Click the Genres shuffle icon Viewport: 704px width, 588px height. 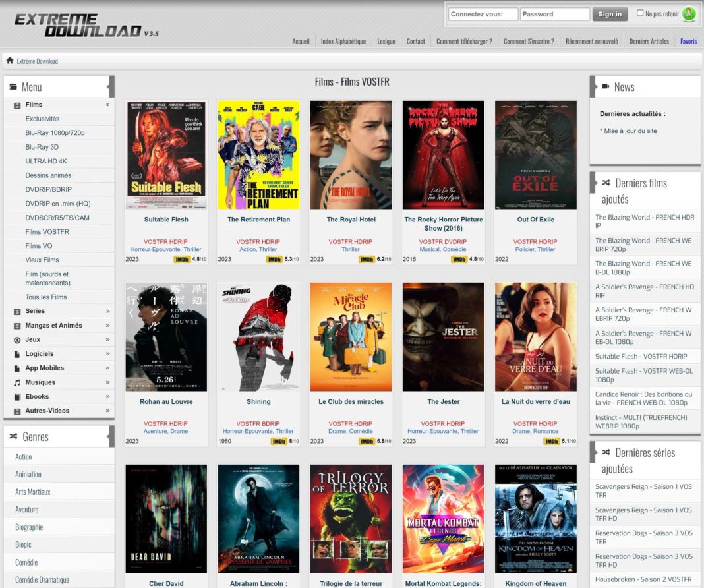point(13,436)
